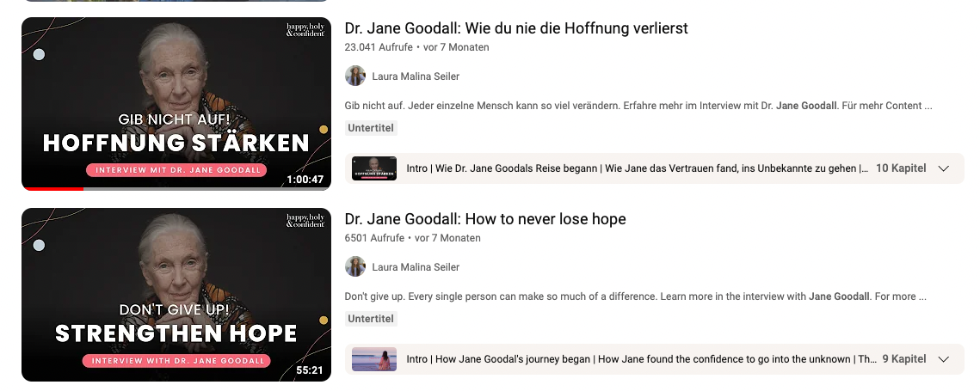Open the 10 Kapitel label

tap(901, 168)
